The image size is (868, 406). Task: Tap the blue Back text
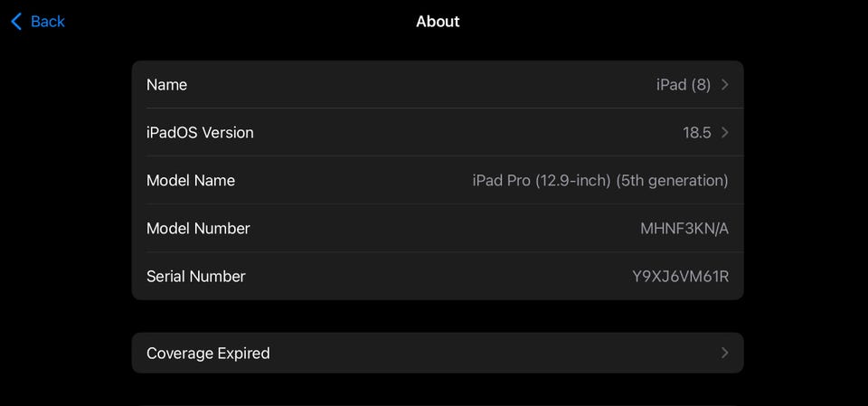coord(48,22)
